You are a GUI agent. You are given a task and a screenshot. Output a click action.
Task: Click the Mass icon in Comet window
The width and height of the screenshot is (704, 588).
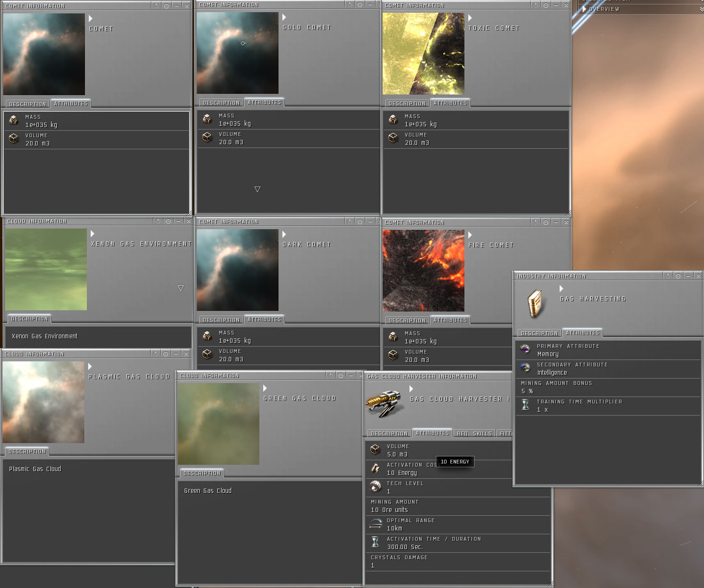pos(13,120)
